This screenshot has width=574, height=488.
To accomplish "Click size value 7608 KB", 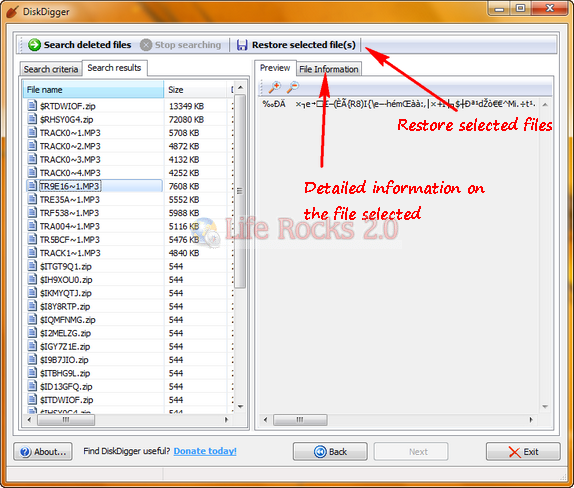I will pos(184,186).
